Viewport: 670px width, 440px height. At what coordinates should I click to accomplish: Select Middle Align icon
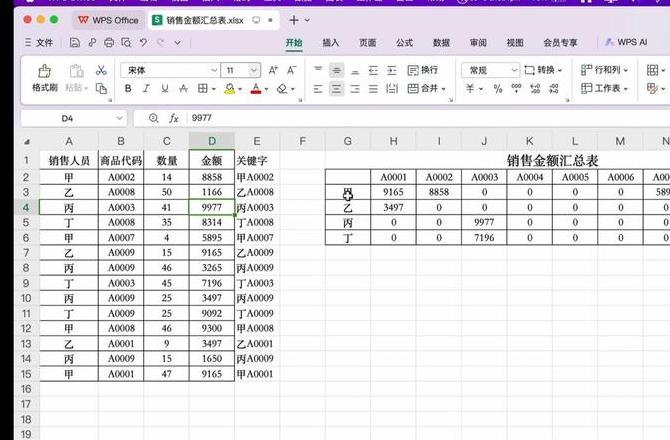pyautogui.click(x=337, y=70)
